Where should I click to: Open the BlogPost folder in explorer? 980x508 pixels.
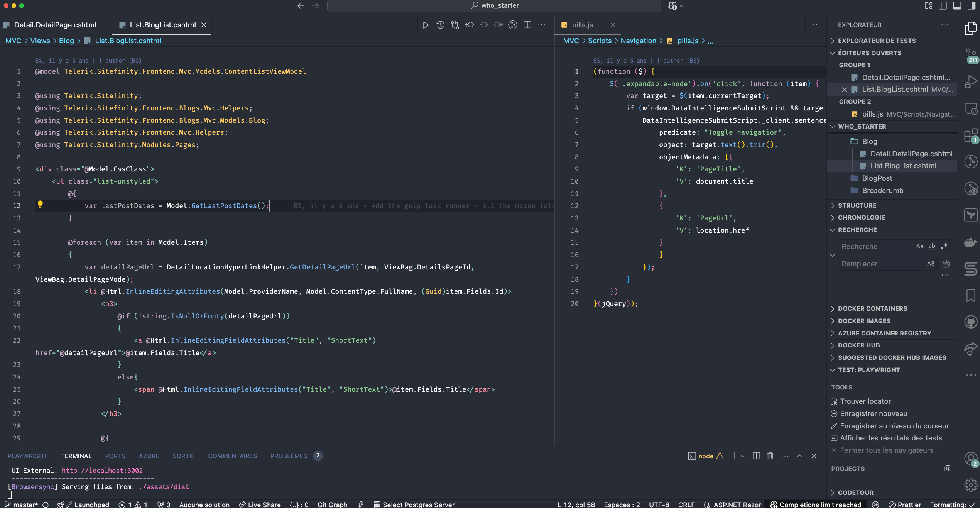[877, 178]
